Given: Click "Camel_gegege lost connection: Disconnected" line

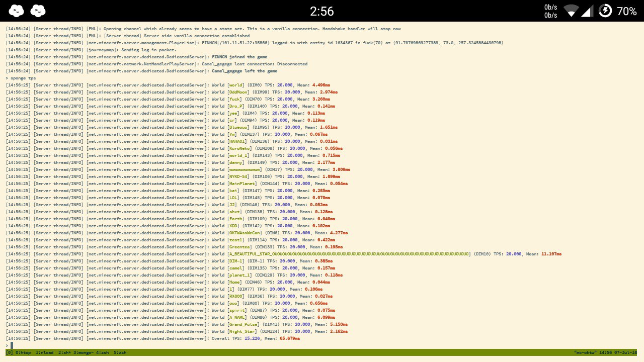Looking at the screenshot, I should [255, 64].
